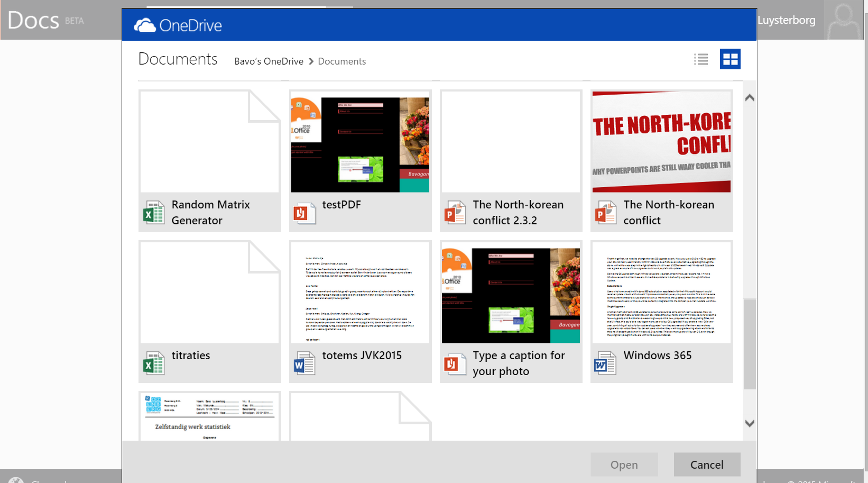
Task: Click the Luysterborg account name
Action: click(x=786, y=20)
